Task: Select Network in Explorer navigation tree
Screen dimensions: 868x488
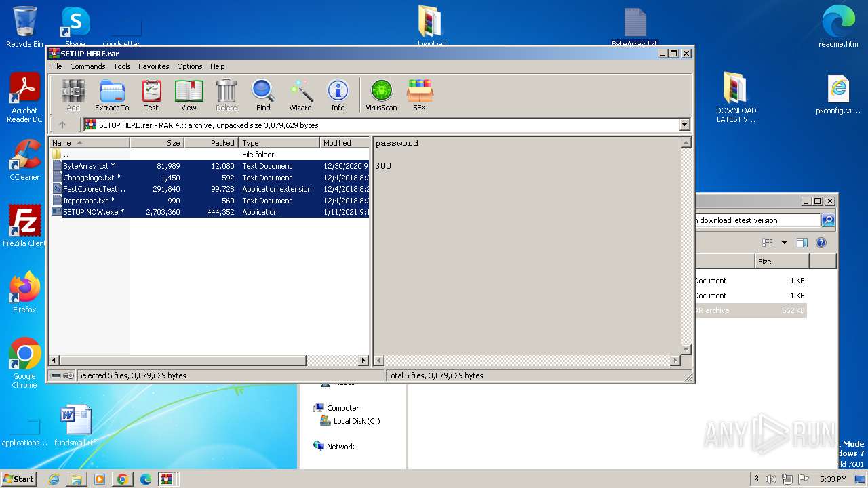Action: pos(334,447)
